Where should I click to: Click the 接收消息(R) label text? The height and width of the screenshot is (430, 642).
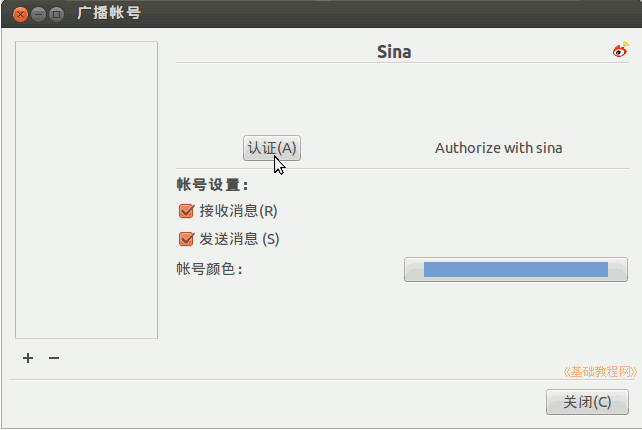[x=238, y=211]
